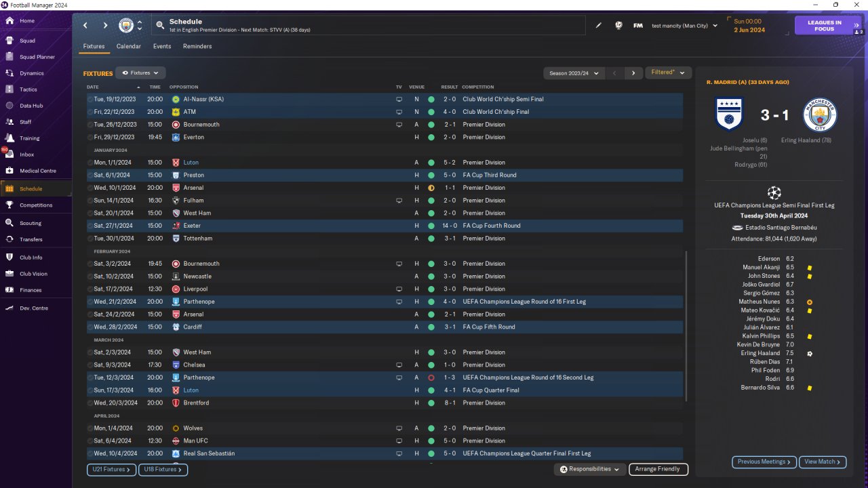Screen dimensions: 868x488
Task: Click the FM logo icon in header
Action: tap(637, 26)
